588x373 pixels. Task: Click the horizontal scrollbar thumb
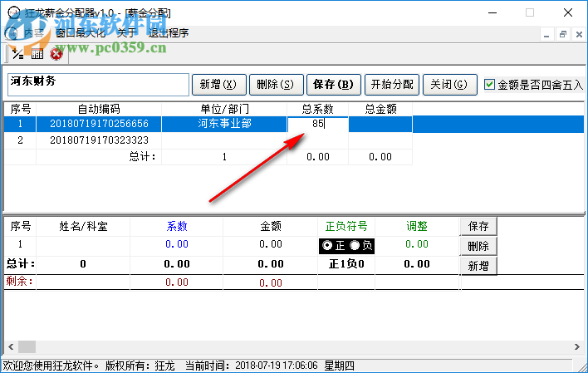[x=27, y=346]
